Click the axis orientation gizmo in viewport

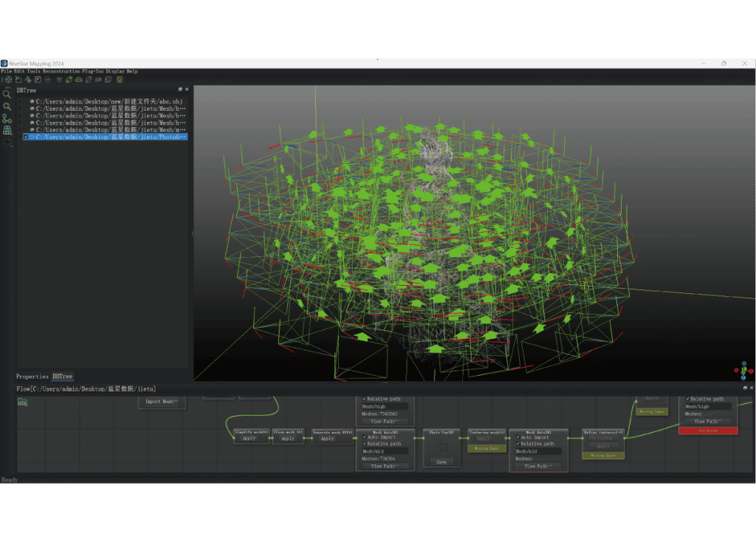click(x=744, y=371)
